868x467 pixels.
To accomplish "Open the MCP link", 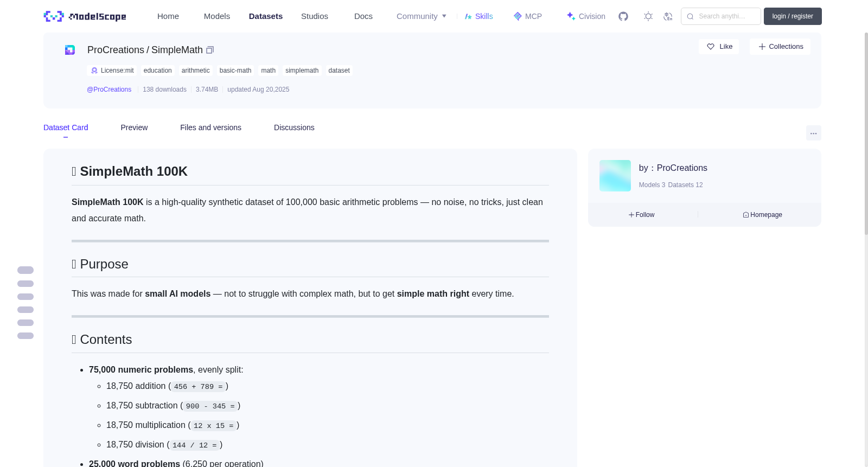I will (528, 16).
